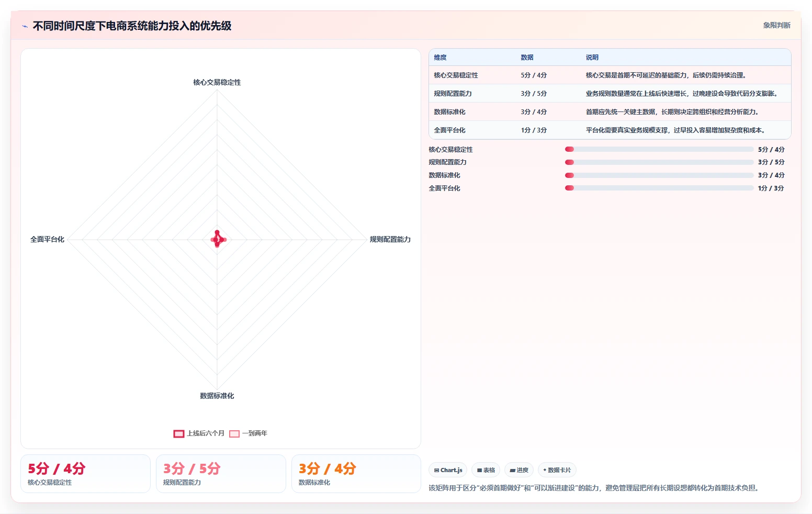Click the light pink 一到两年 legend swatch
Screen dimensions: 812x514
pos(234,433)
